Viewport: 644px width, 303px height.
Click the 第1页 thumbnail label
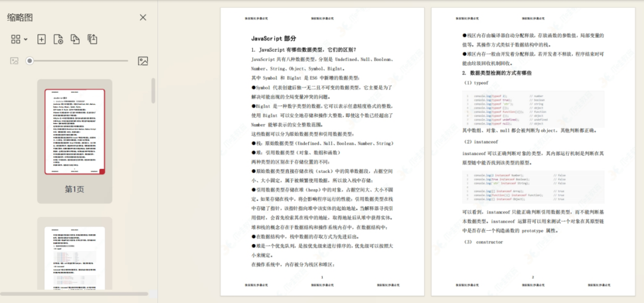75,189
